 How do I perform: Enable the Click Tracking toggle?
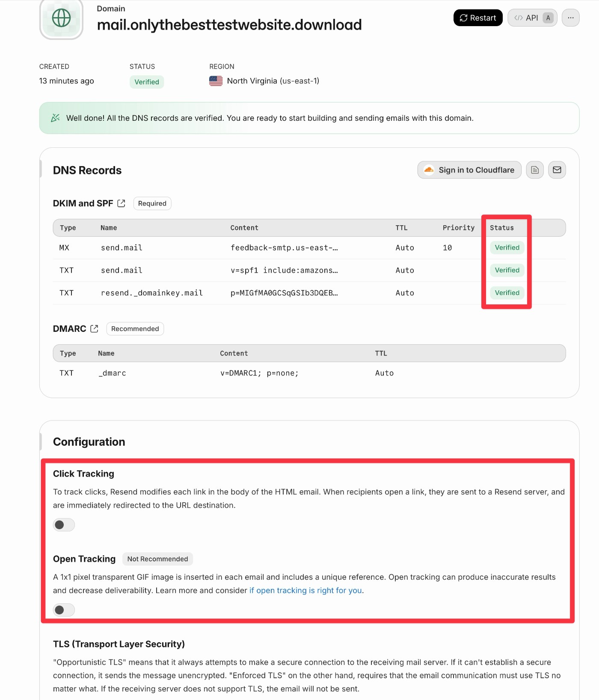pos(64,525)
